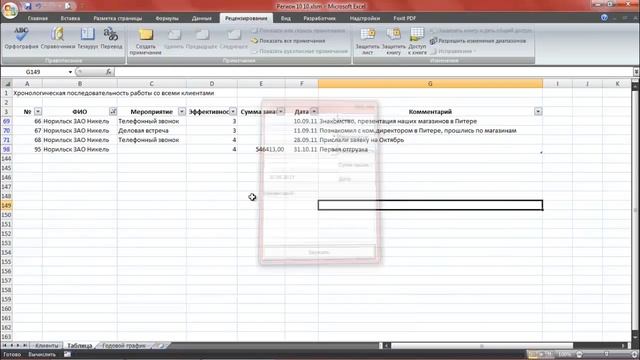Open the Дата column filter dropdown
The width and height of the screenshot is (640, 360).
point(314,111)
